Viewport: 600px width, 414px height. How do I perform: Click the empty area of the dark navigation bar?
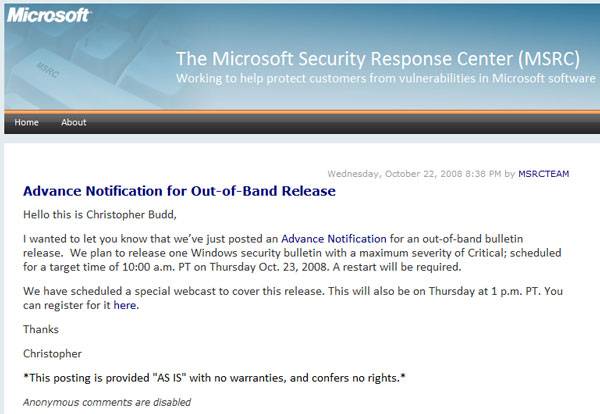[x=350, y=122]
